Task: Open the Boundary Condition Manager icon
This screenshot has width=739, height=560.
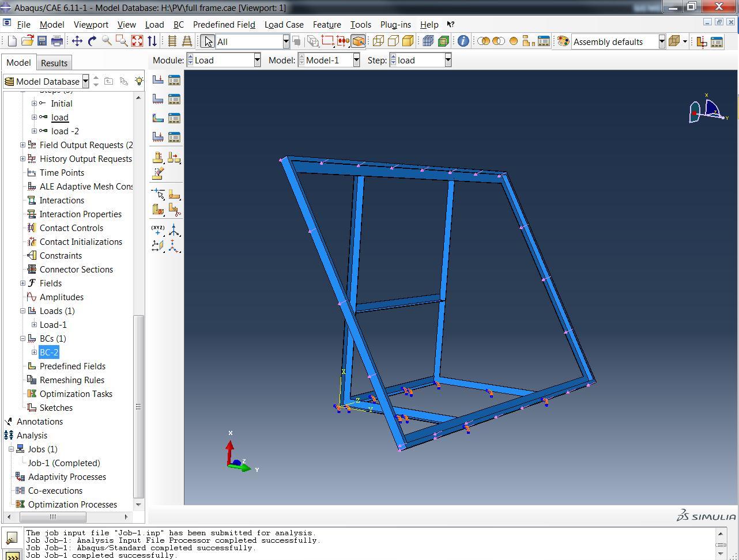Action: click(x=174, y=99)
